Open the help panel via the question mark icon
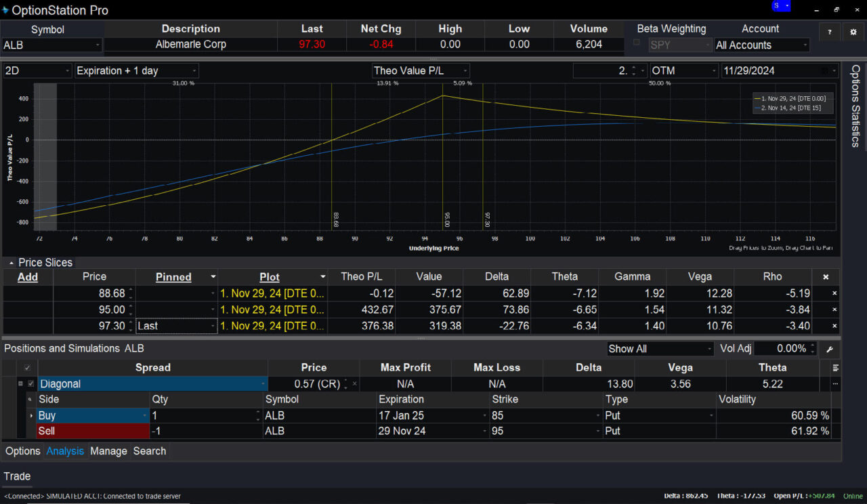This screenshot has height=504, width=867. (830, 31)
